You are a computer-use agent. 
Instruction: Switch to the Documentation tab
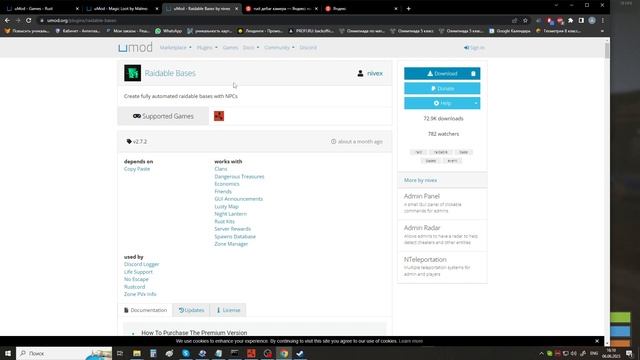(145, 310)
